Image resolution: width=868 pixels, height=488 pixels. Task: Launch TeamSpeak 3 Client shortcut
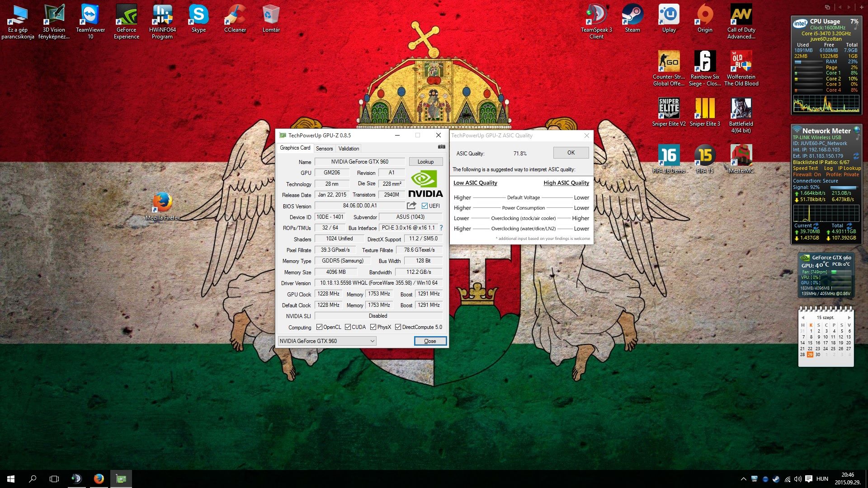(x=596, y=21)
